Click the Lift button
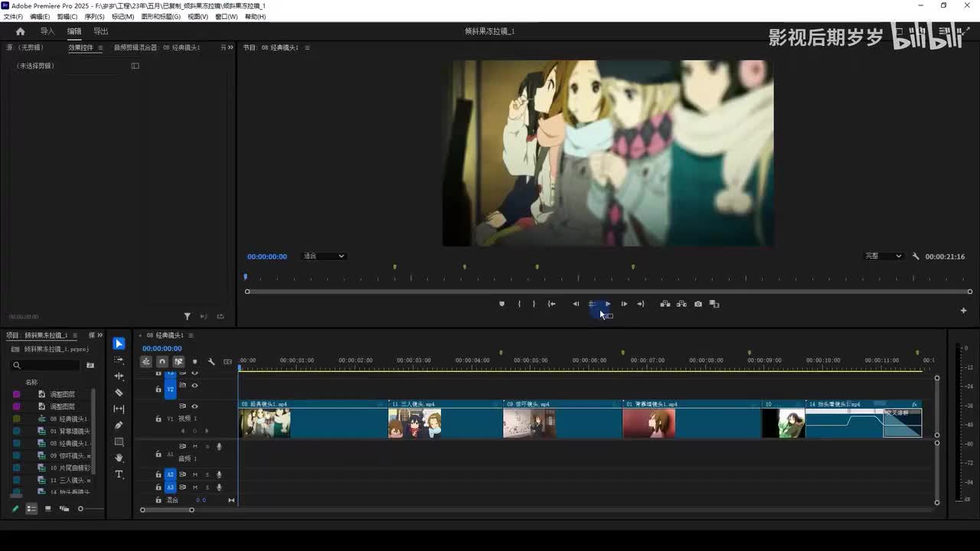Image resolution: width=980 pixels, height=551 pixels. [x=665, y=304]
